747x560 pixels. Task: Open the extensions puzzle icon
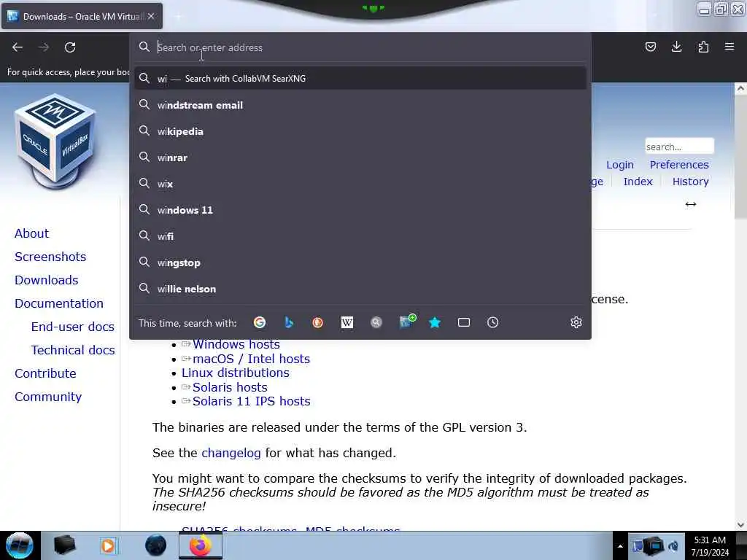[x=703, y=47]
